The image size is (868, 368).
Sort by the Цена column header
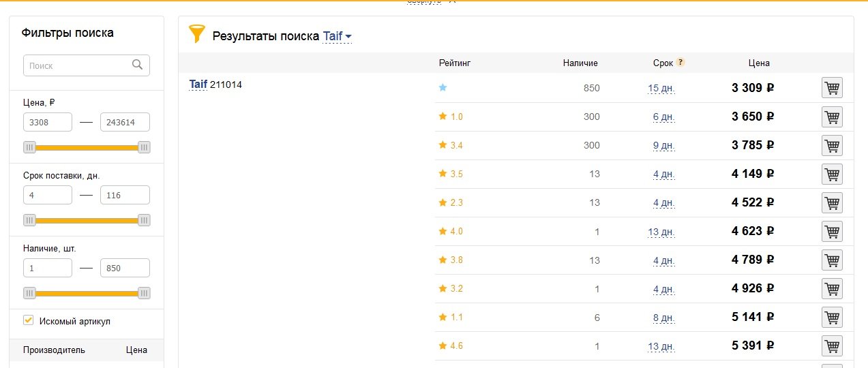[x=759, y=63]
